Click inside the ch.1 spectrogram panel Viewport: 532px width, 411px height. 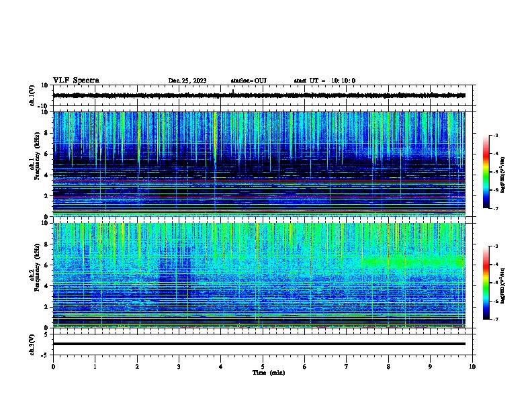(x=259, y=164)
